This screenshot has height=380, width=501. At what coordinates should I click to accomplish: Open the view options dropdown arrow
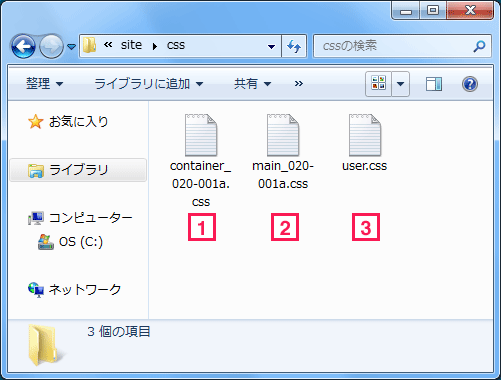coord(400,84)
